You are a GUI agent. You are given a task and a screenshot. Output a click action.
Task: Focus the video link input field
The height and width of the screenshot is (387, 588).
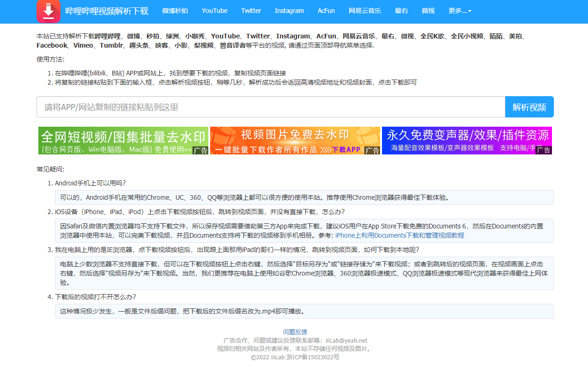(x=271, y=107)
